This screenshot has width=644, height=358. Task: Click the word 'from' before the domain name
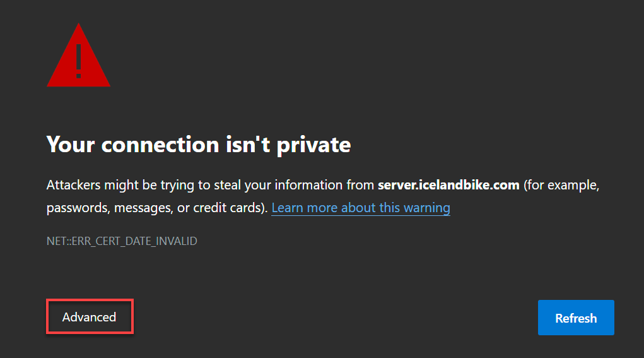[361, 186]
